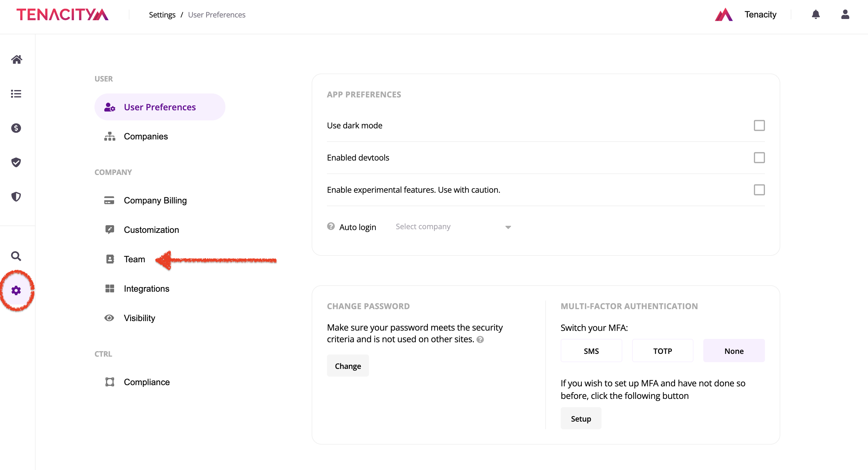Open the list view sidebar icon
The width and height of the screenshot is (868, 470).
point(16,93)
